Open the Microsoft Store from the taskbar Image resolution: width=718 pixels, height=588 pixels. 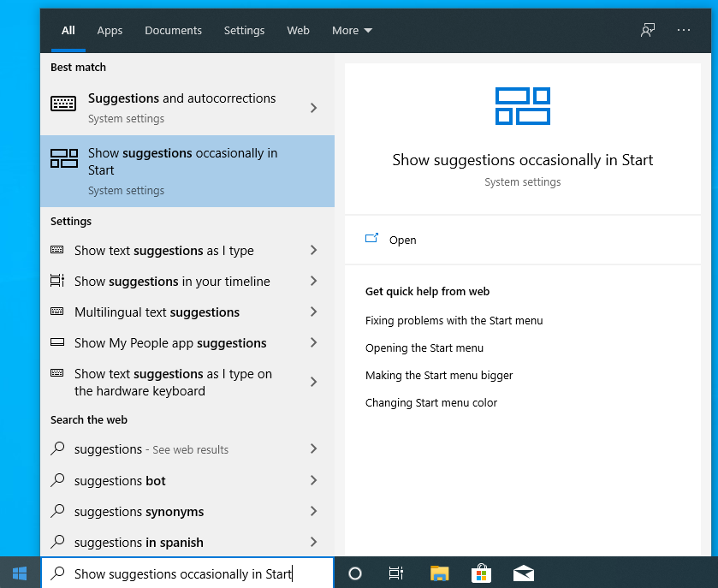(x=482, y=573)
